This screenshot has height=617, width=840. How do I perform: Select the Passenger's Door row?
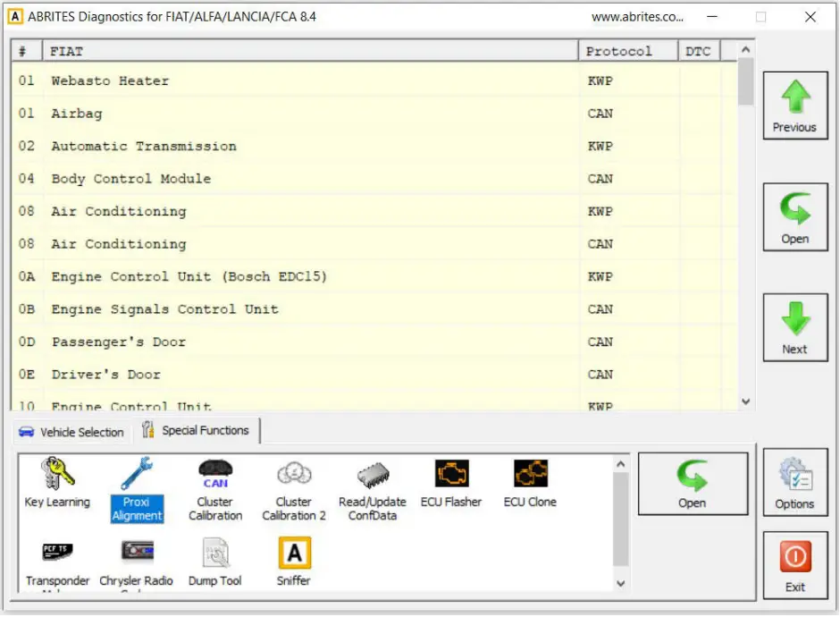pos(374,342)
